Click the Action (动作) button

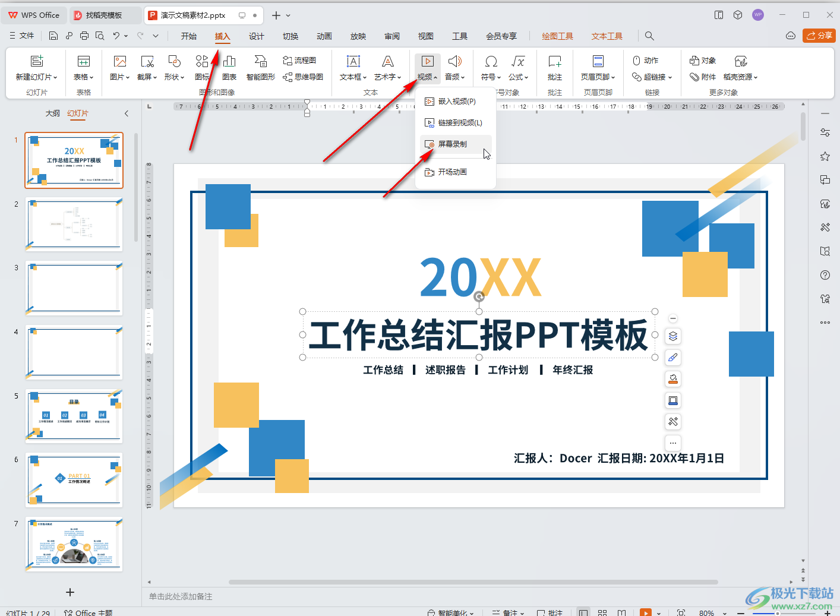[645, 61]
